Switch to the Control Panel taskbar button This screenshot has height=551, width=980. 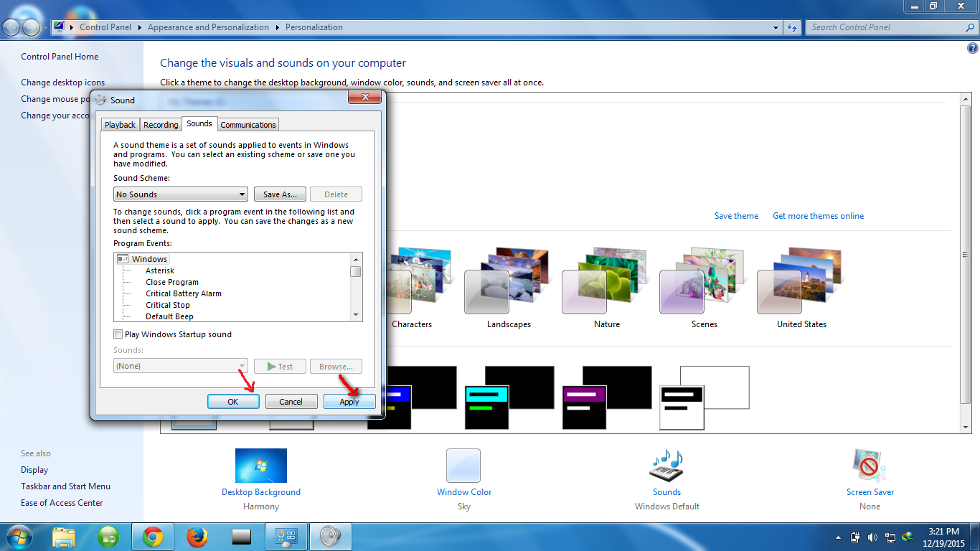coord(286,537)
